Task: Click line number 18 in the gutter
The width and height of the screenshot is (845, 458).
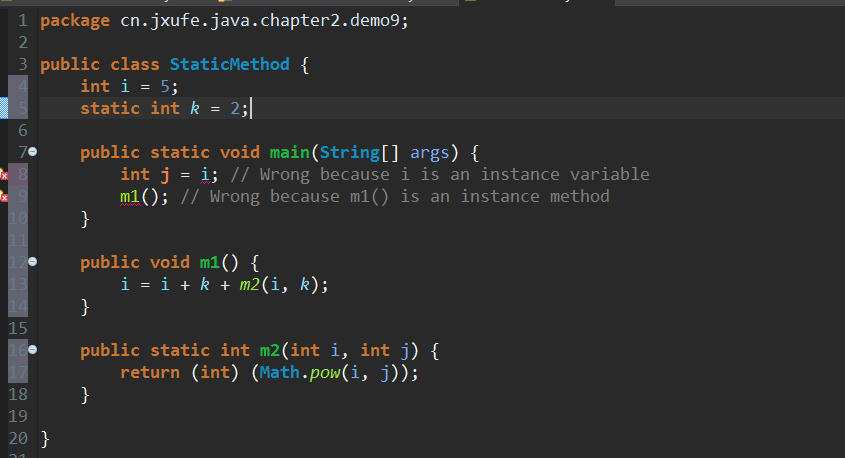Action: (x=18, y=394)
